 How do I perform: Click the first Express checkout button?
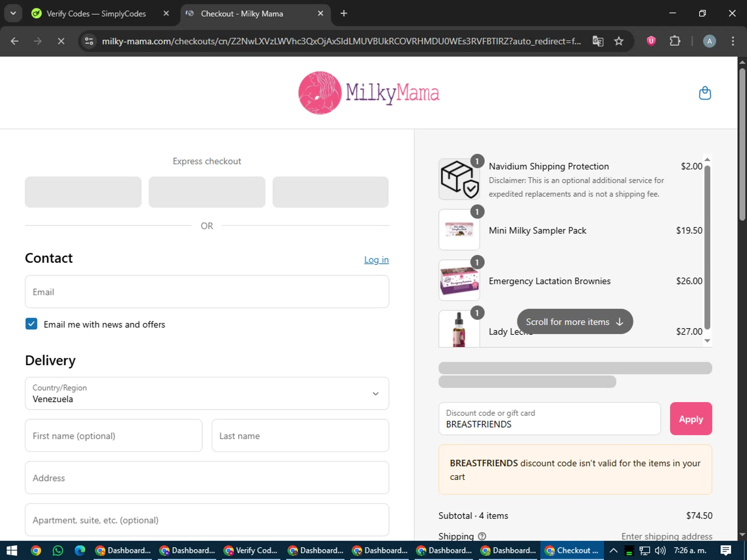[83, 192]
